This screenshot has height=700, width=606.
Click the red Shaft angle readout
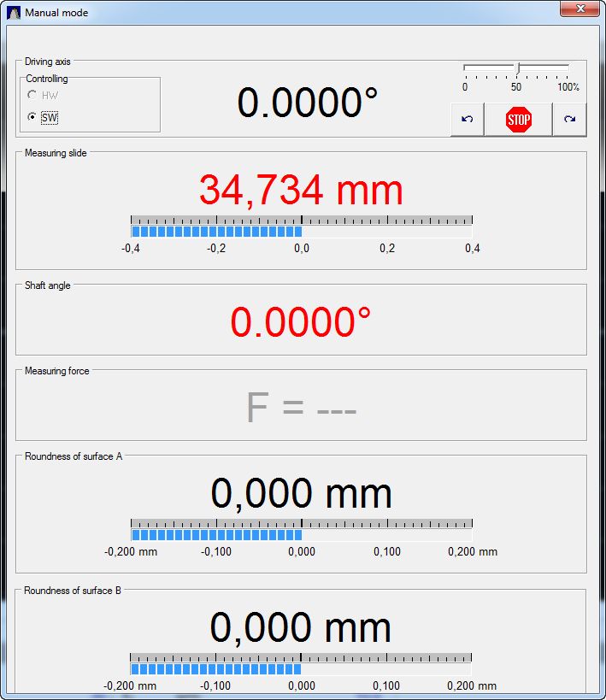301,322
